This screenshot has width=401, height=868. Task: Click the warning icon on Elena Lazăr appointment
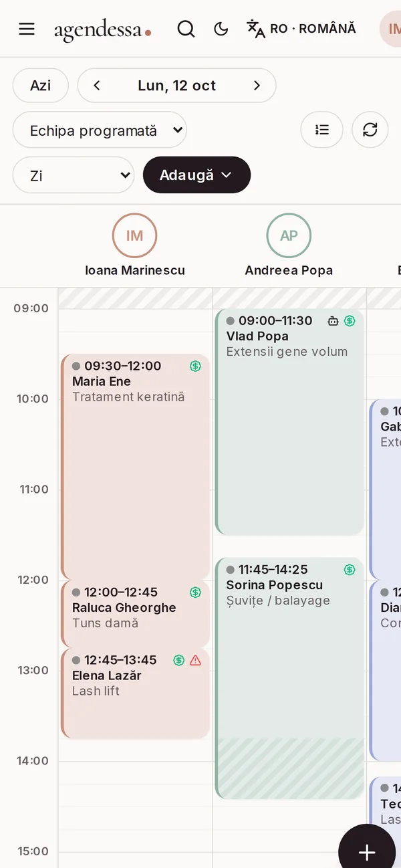[x=195, y=661]
